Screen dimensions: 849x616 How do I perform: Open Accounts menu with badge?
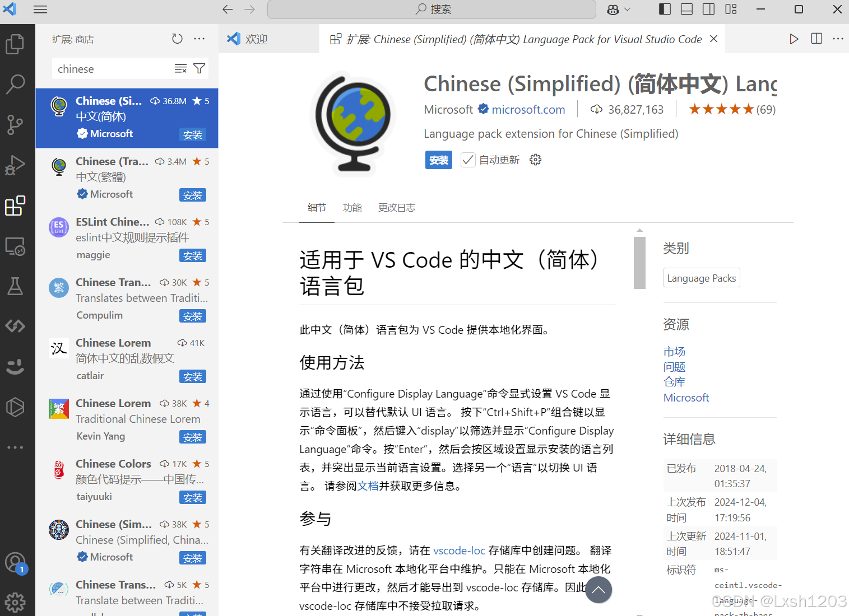tap(15, 563)
